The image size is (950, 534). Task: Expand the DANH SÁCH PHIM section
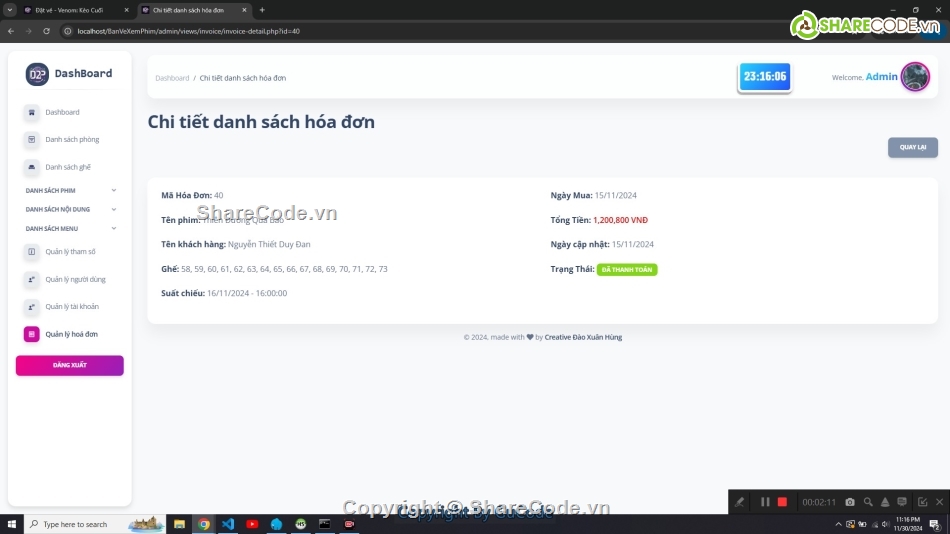[x=70, y=190]
